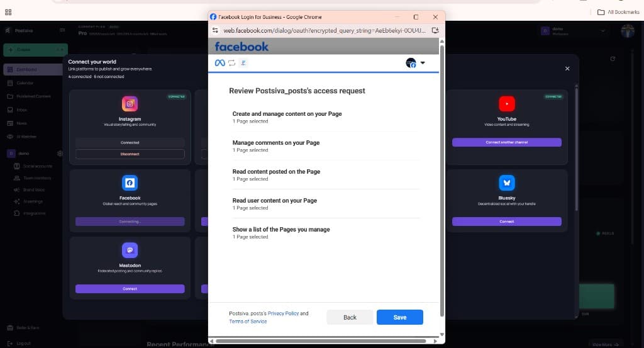Click open-in-app icon at address bar end

pos(435,30)
